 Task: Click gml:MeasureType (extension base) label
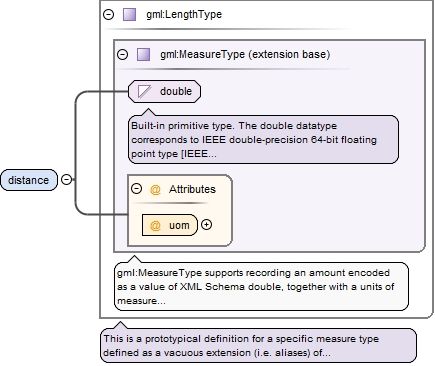pyautogui.click(x=245, y=54)
